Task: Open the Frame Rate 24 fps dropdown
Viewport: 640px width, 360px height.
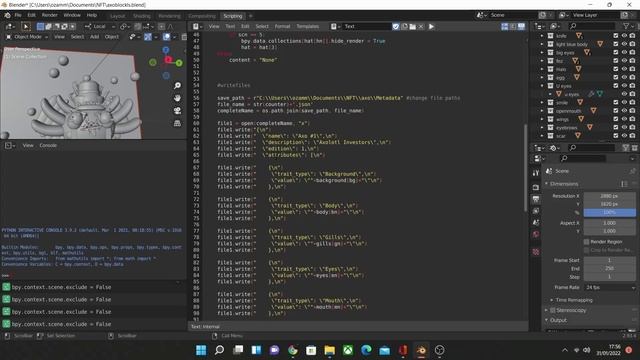Action: (610, 288)
